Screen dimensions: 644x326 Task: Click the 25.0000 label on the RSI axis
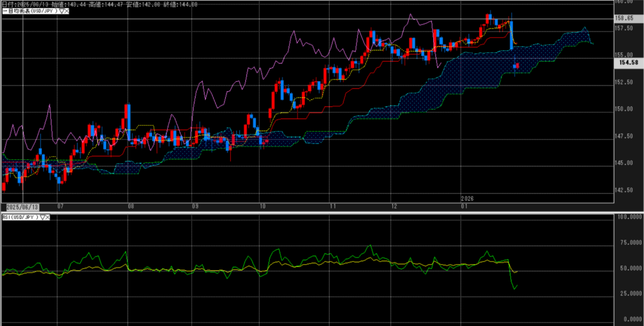(x=628, y=293)
